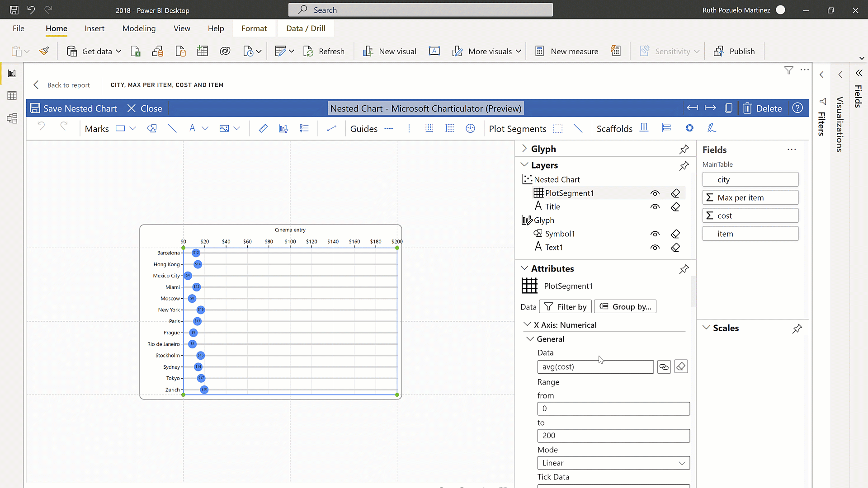Toggle visibility of Symbol1 layer
Screen dimensions: 868x488
pos(655,234)
